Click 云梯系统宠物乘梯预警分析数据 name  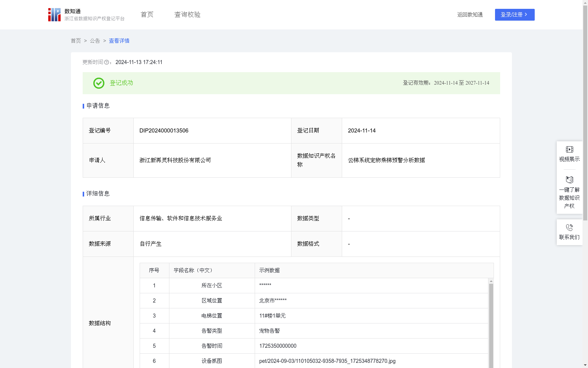tap(387, 160)
